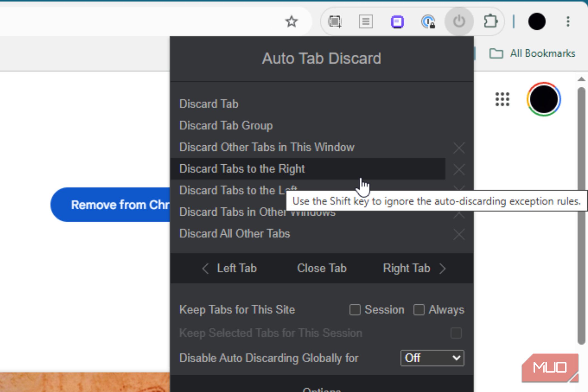
Task: Bookmark this page with the star icon
Action: pos(291,22)
